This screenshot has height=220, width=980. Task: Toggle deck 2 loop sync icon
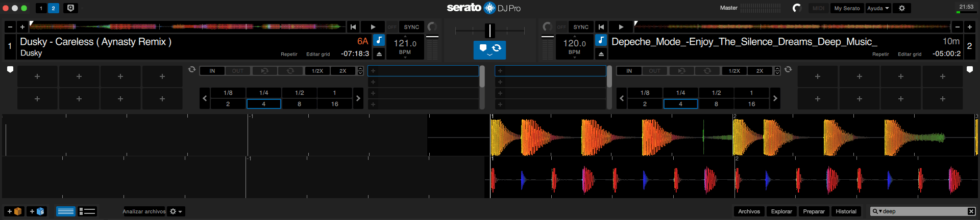pyautogui.click(x=788, y=70)
